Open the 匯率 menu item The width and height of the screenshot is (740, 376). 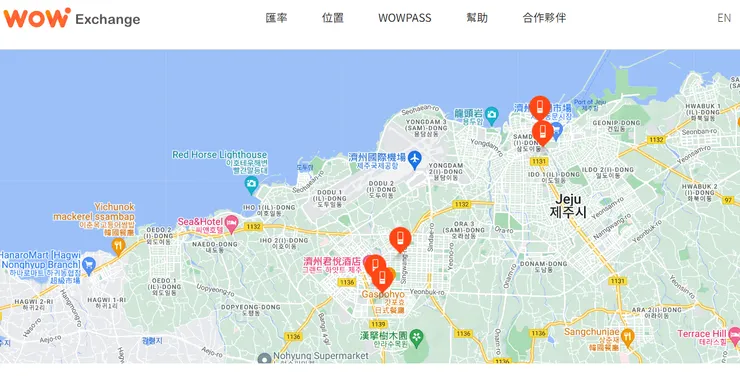point(277,18)
